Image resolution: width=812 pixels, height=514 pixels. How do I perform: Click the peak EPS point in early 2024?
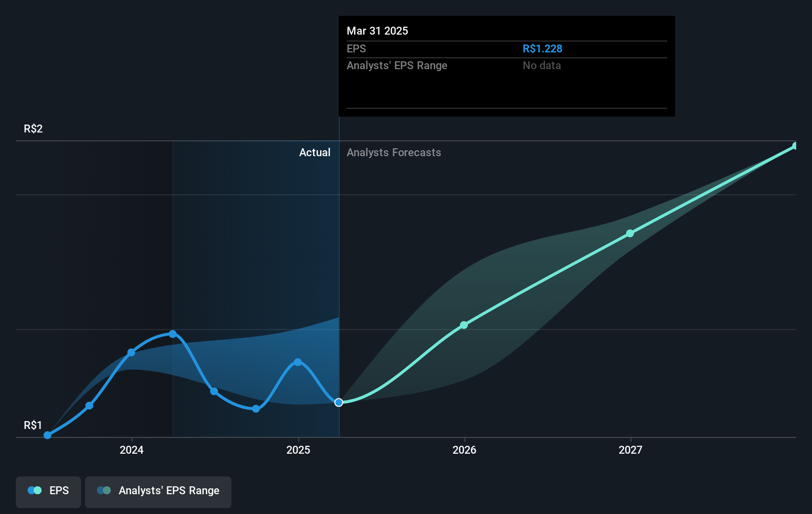(173, 334)
